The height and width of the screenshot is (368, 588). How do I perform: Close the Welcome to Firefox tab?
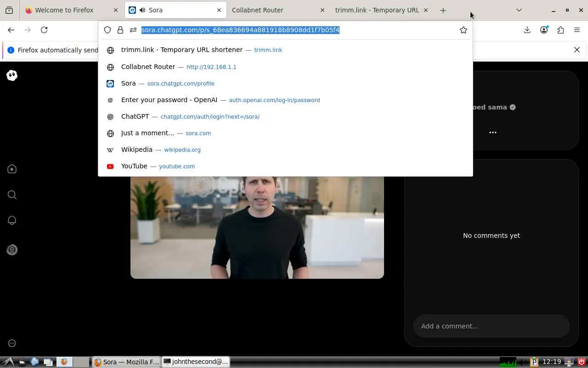[116, 10]
